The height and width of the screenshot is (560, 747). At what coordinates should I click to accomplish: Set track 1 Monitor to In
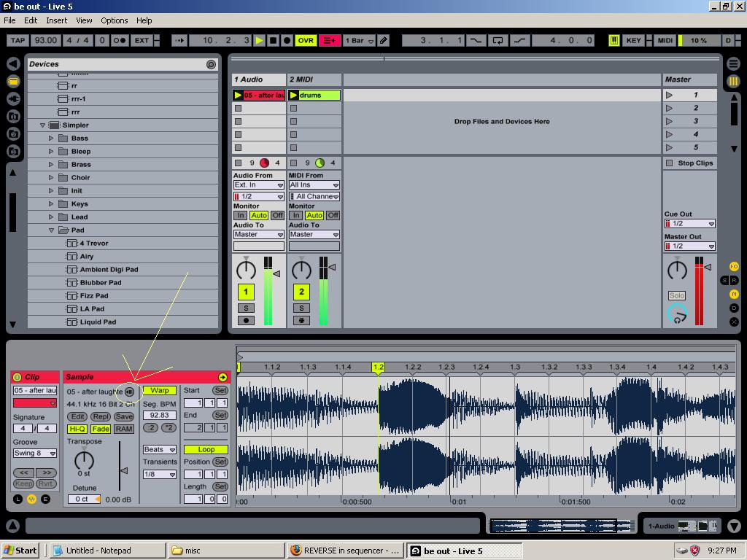tap(241, 215)
